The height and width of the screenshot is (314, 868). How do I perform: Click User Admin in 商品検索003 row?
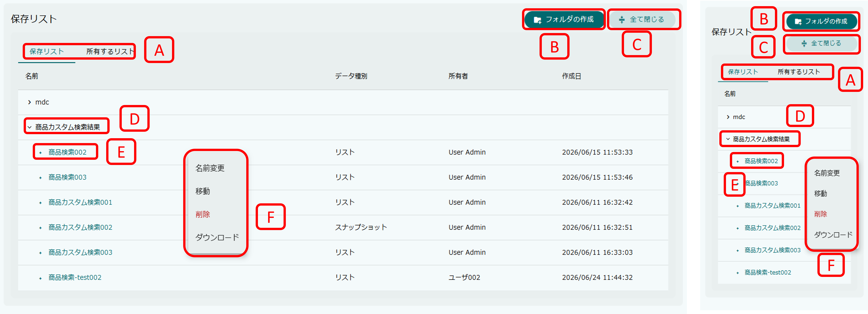click(467, 177)
